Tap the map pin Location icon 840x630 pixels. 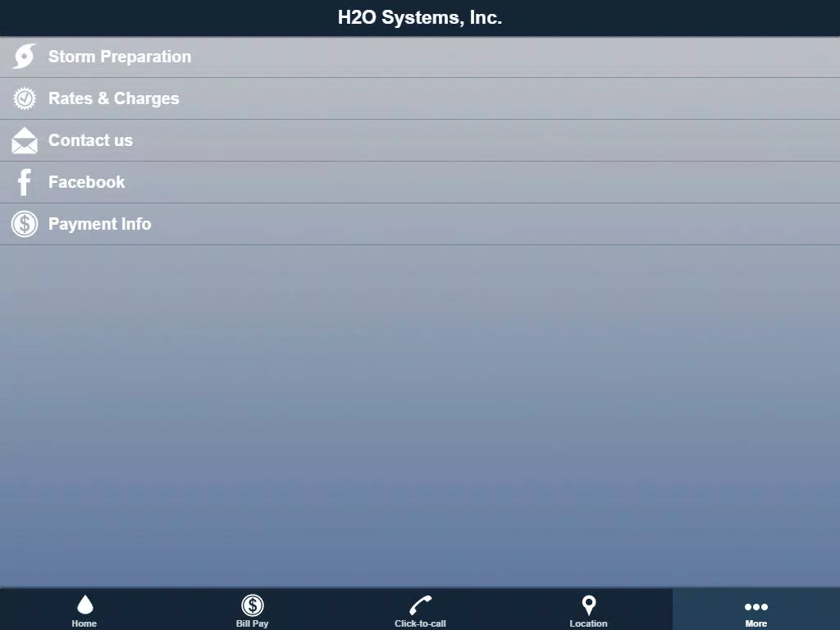[x=588, y=605]
